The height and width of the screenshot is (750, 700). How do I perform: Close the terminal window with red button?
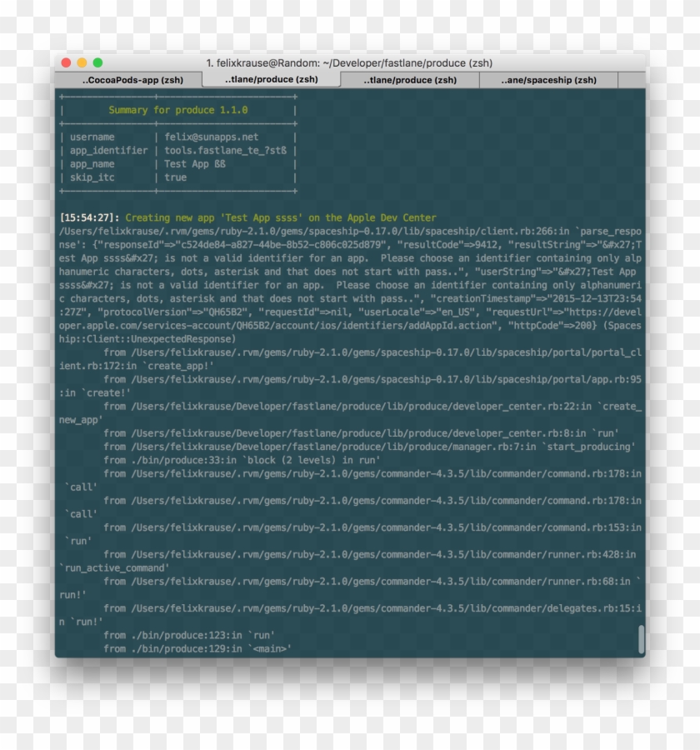click(65, 62)
